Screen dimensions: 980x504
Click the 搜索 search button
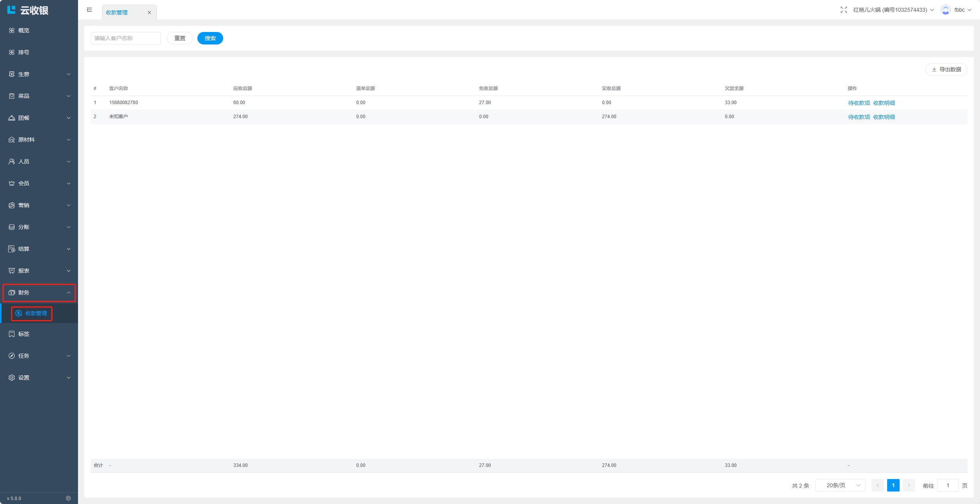(210, 38)
